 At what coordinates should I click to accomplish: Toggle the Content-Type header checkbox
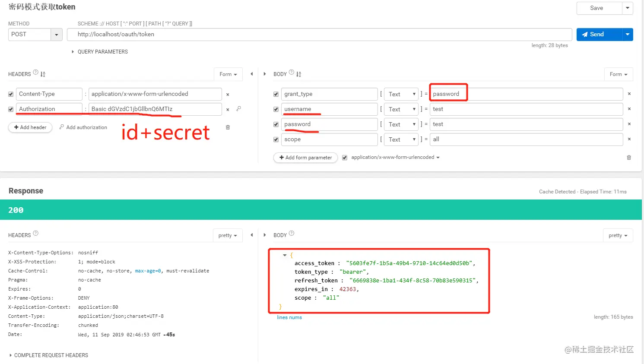11,94
